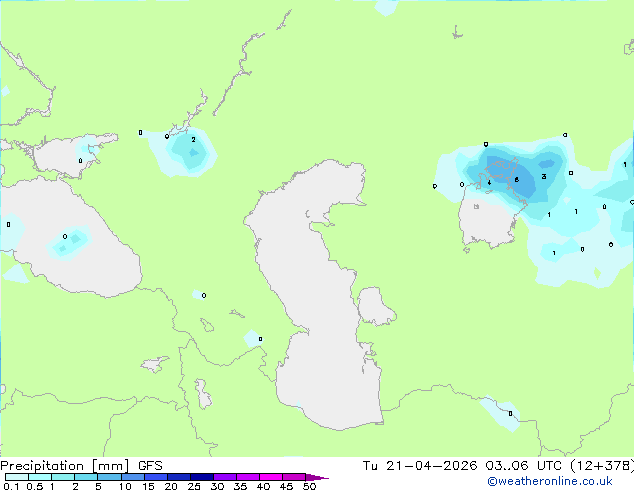Click the '(12+378)' forecast offset text
Viewport: 634px width, 490px height.
click(602, 466)
